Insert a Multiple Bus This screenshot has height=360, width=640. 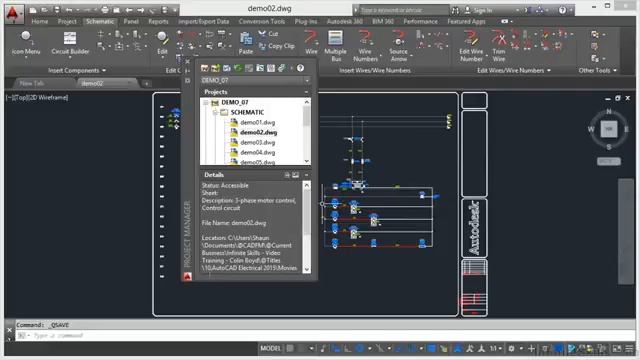click(335, 46)
